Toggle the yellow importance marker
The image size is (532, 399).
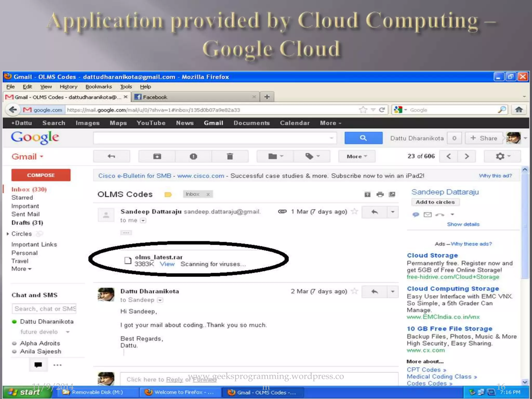168,194
